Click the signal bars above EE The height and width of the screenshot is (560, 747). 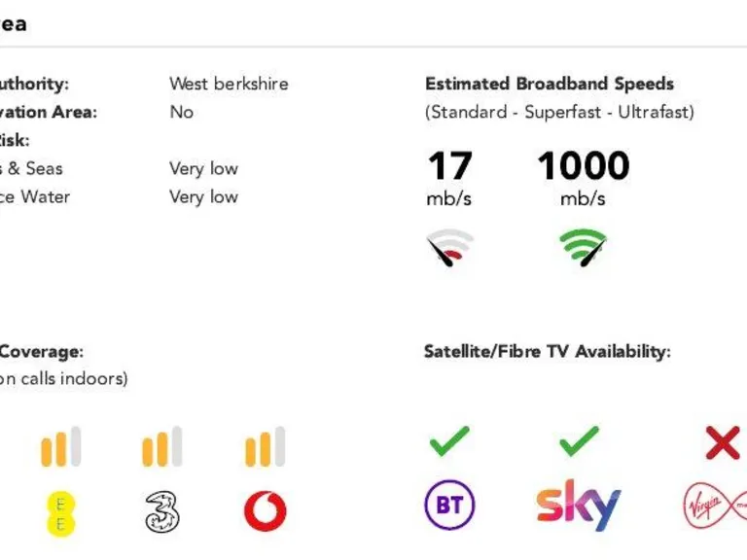[60, 447]
